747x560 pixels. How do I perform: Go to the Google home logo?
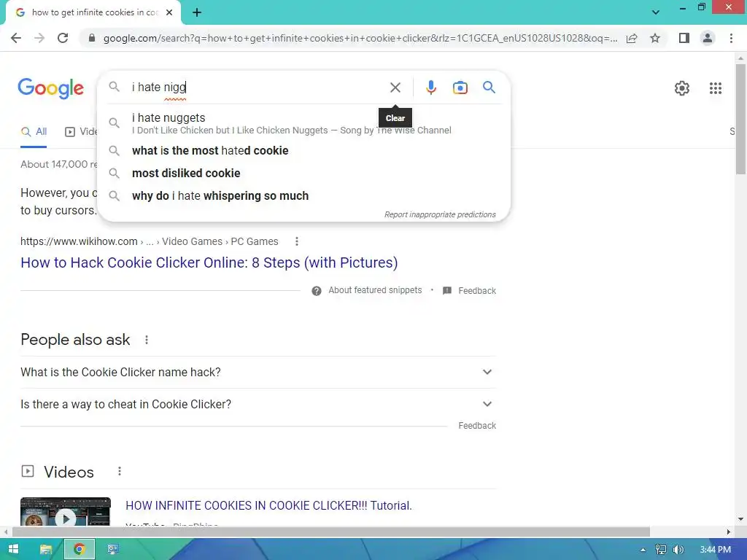coord(50,88)
